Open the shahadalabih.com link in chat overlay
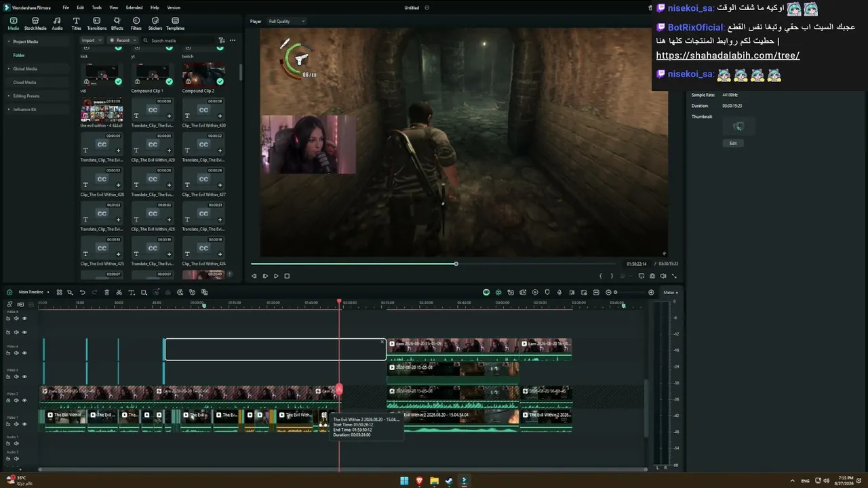Viewport: 868px width, 488px height. click(728, 56)
